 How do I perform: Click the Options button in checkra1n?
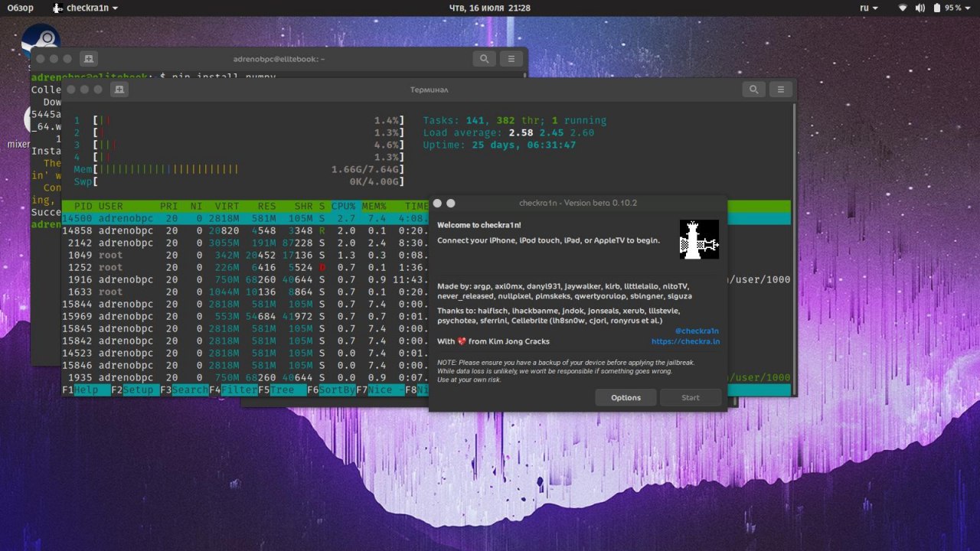(x=626, y=397)
